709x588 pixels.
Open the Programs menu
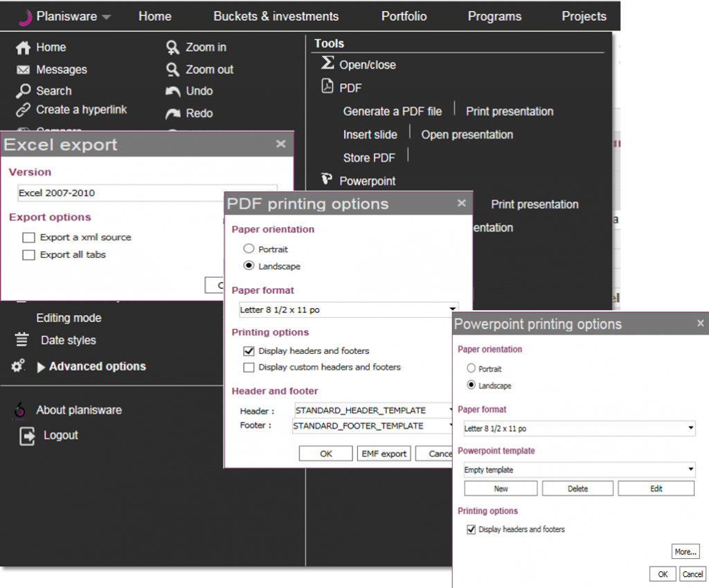point(494,17)
